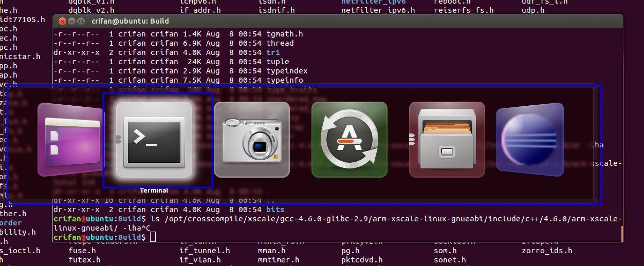Switch to the Eclipse IDE icon

click(x=530, y=140)
